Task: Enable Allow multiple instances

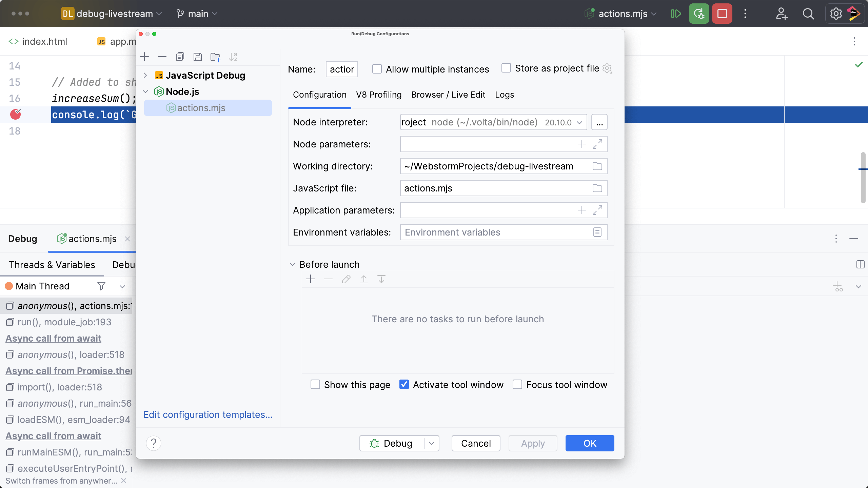Action: [x=377, y=68]
